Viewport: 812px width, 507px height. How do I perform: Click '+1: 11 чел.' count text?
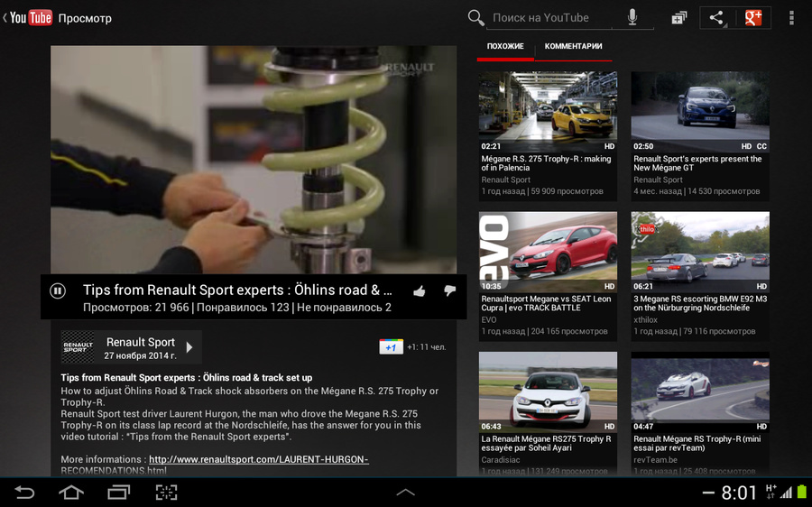(427, 347)
